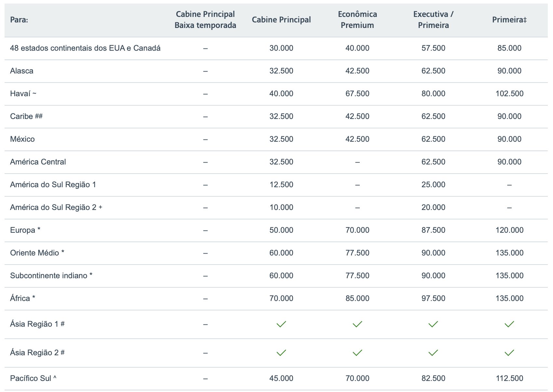Image resolution: width=553 pixels, height=392 pixels.
Task: Select the 'América do Sul Região 2 +' label
Action: pos(56,207)
